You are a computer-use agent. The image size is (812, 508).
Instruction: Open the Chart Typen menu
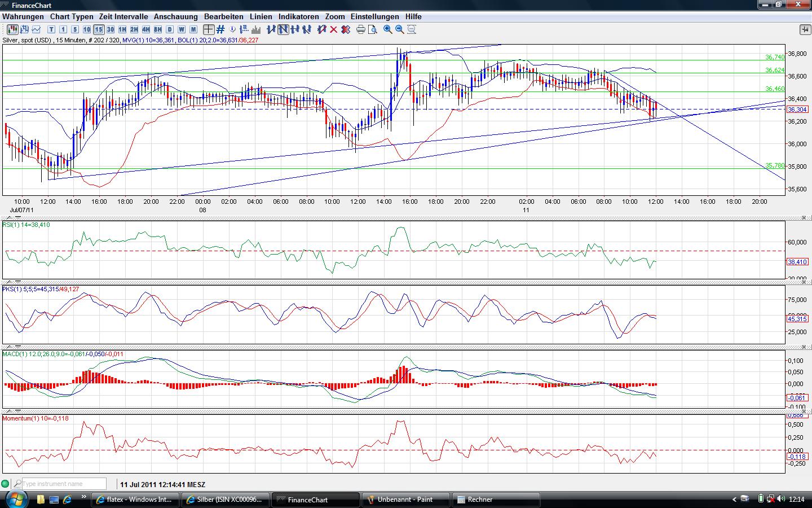[x=72, y=17]
